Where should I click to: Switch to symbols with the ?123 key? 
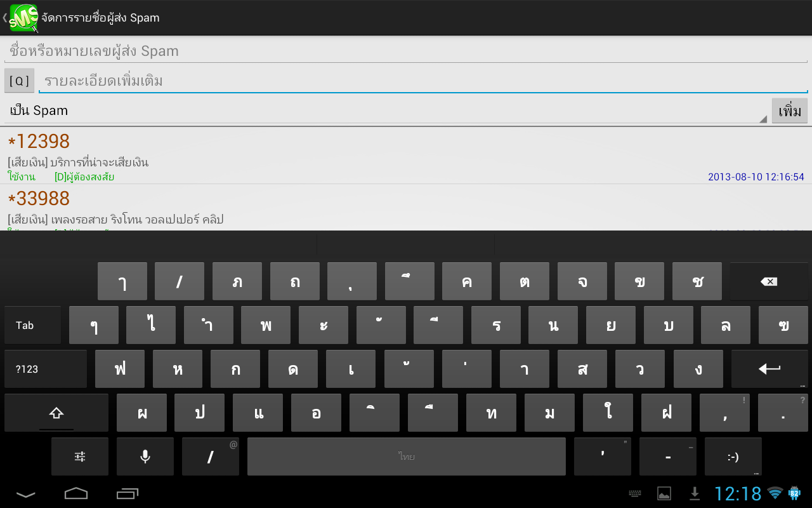[46, 369]
